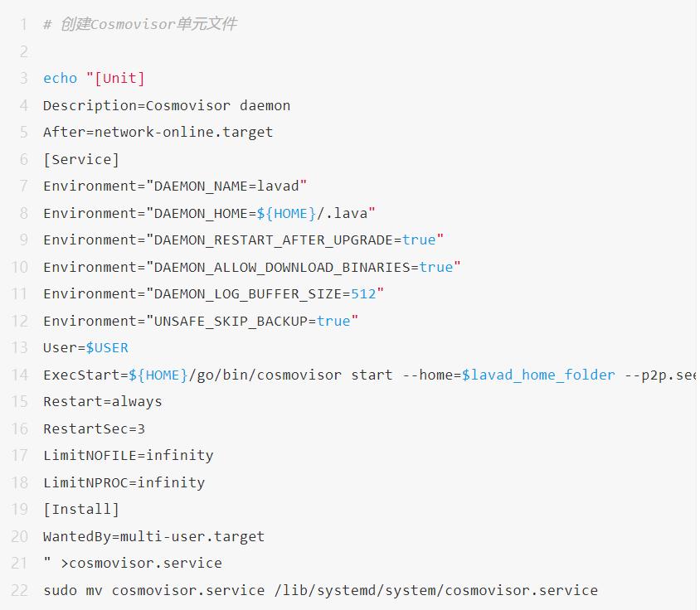700x610 pixels.
Task: Click the DAEMON_LOG_BUFFER_SIZE value 512
Action: tap(363, 293)
